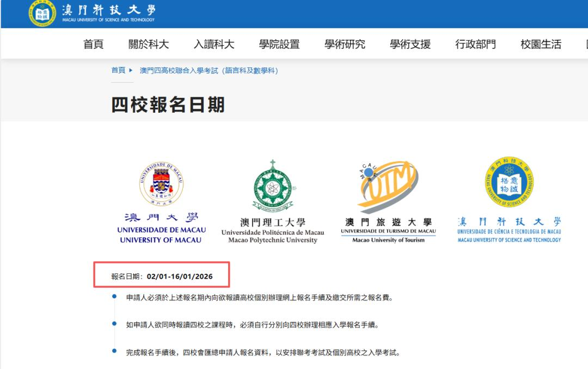The image size is (588, 369).
Task: Expand the 入讀科大 menu
Action: coord(214,45)
